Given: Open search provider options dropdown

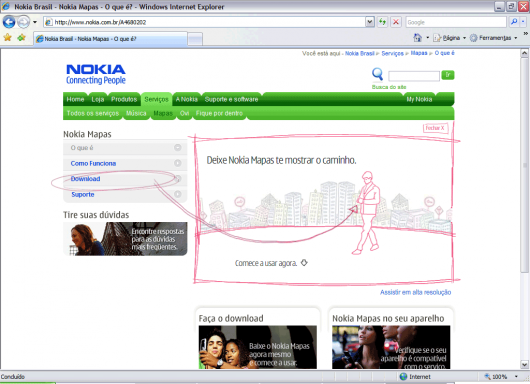Looking at the screenshot, I should [523, 22].
